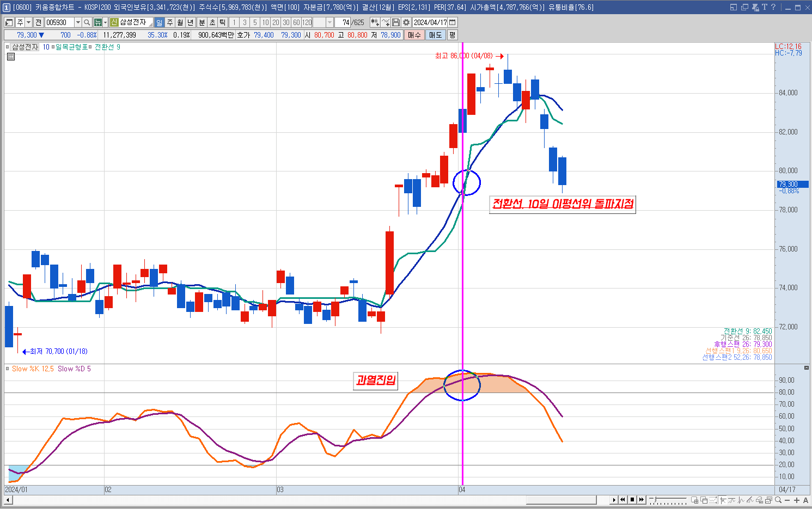
Task: Click the add-indicator candlestick icon in toolbar
Action: pyautogui.click(x=375, y=22)
